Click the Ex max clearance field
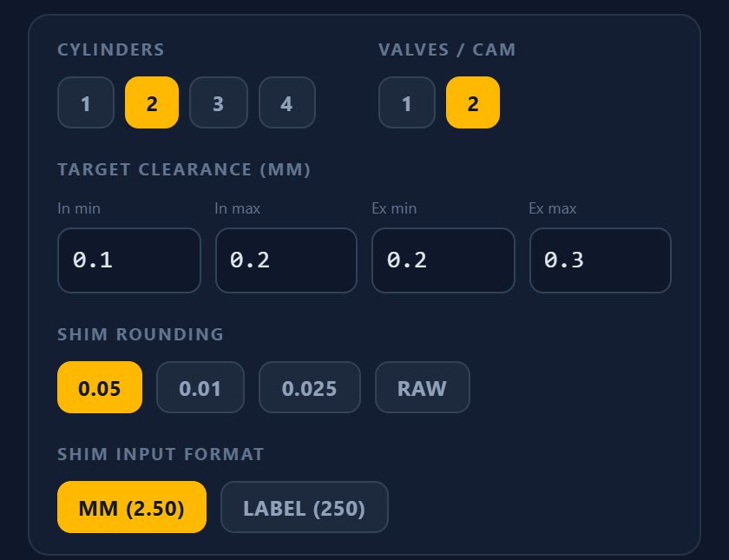 (x=601, y=260)
